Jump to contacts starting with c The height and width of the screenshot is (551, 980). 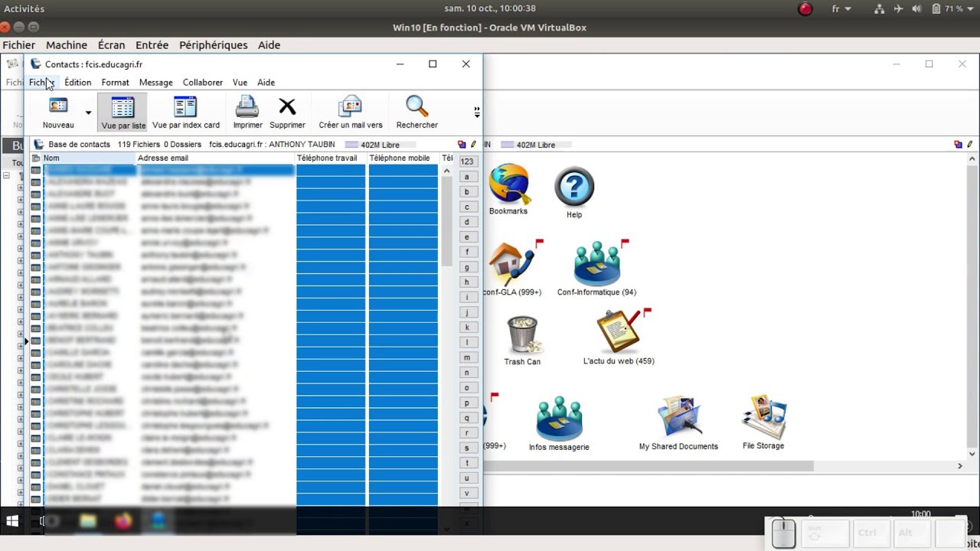click(x=467, y=207)
